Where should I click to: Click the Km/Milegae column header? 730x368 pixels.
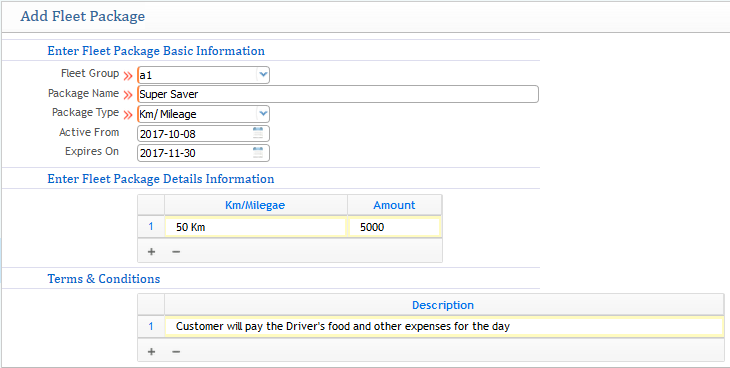tap(256, 205)
